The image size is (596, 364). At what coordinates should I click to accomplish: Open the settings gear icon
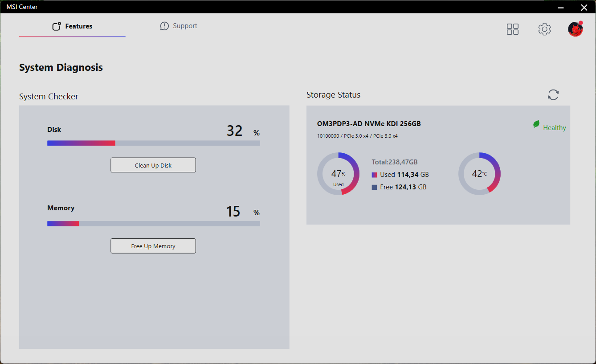544,29
